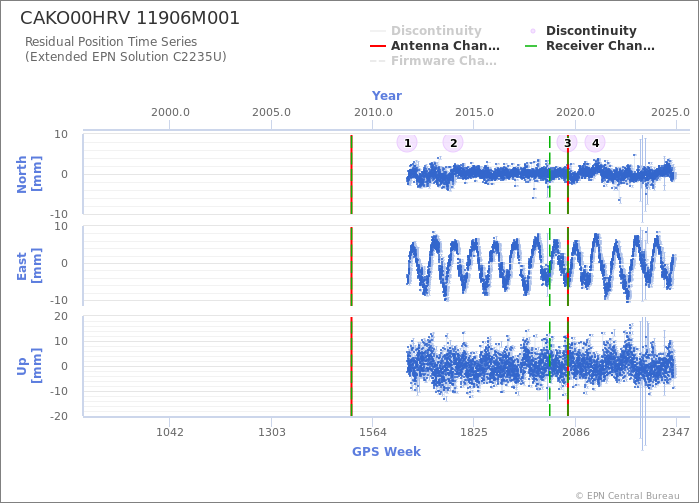Click the 2025.0 year tick label

670,112
